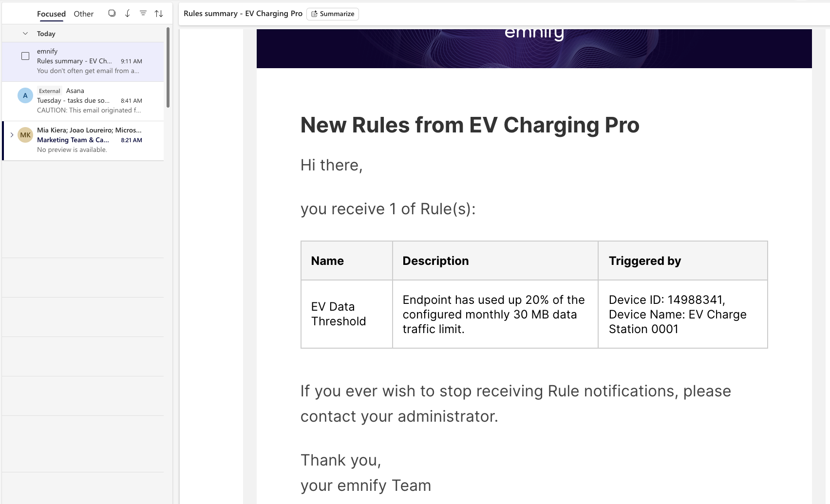Open the Marketing Team conversation email
This screenshot has width=830, height=504.
[x=88, y=140]
